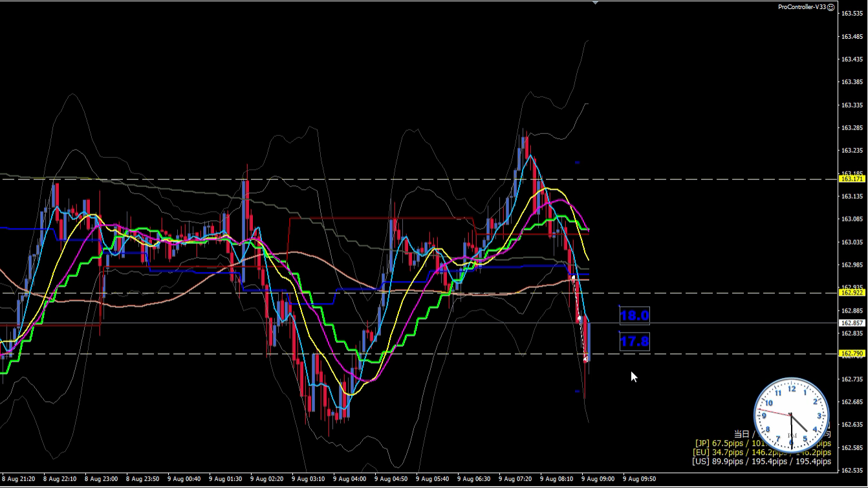Click the 162.735 price scale value
This screenshot has height=488, width=868.
(852, 379)
